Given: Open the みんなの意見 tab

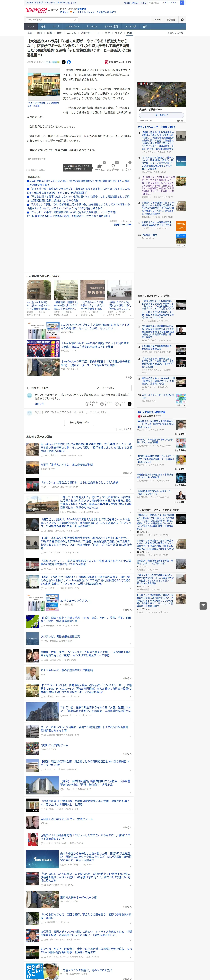Looking at the screenshot, I should tap(111, 27).
